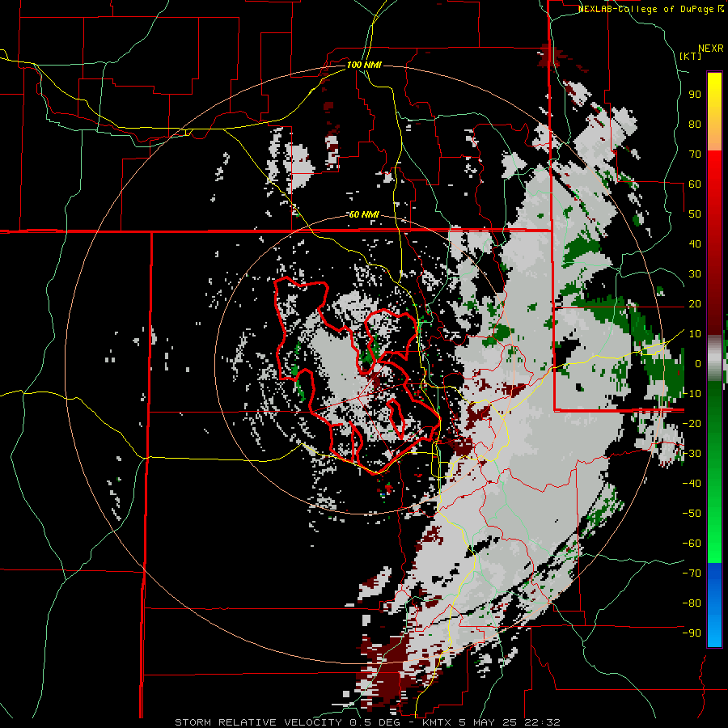Click the -50 value on velocity scale
The height and width of the screenshot is (728, 728).
pos(692,514)
